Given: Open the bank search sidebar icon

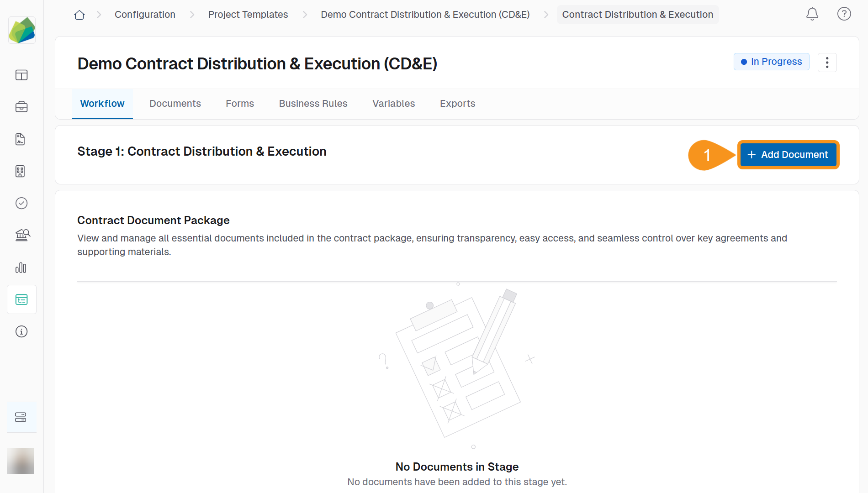Looking at the screenshot, I should (22, 235).
